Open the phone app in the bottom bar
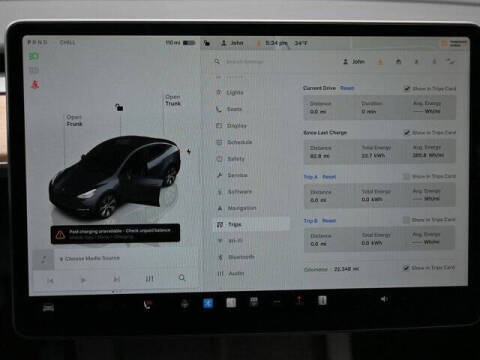The image size is (480, 360). pyautogui.click(x=147, y=304)
